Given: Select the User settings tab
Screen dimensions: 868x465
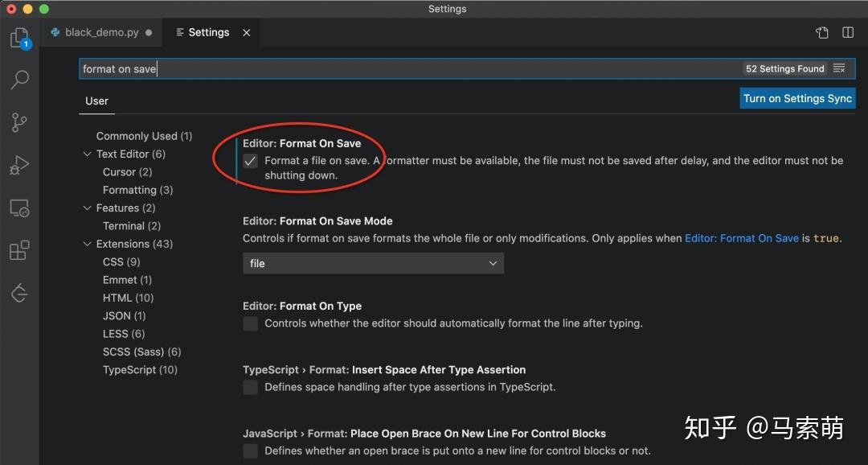Looking at the screenshot, I should [x=97, y=101].
